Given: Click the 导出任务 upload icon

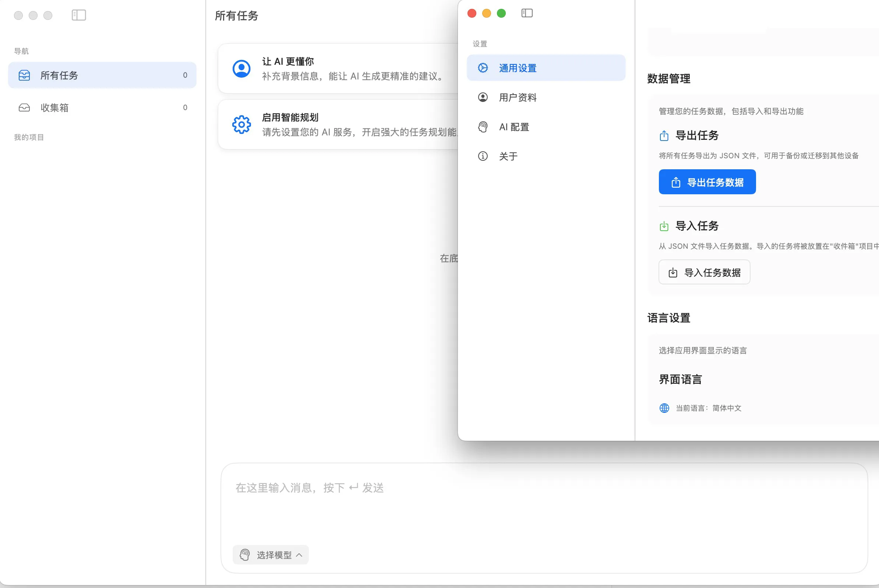Looking at the screenshot, I should 664,136.
